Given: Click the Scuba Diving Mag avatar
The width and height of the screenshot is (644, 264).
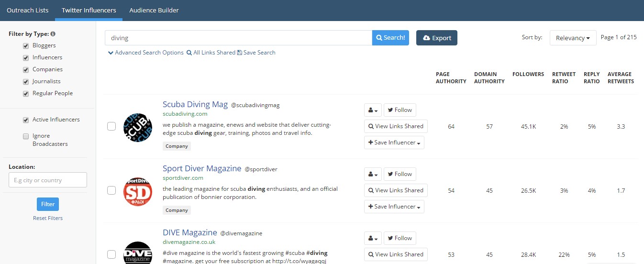Looking at the screenshot, I should (137, 128).
